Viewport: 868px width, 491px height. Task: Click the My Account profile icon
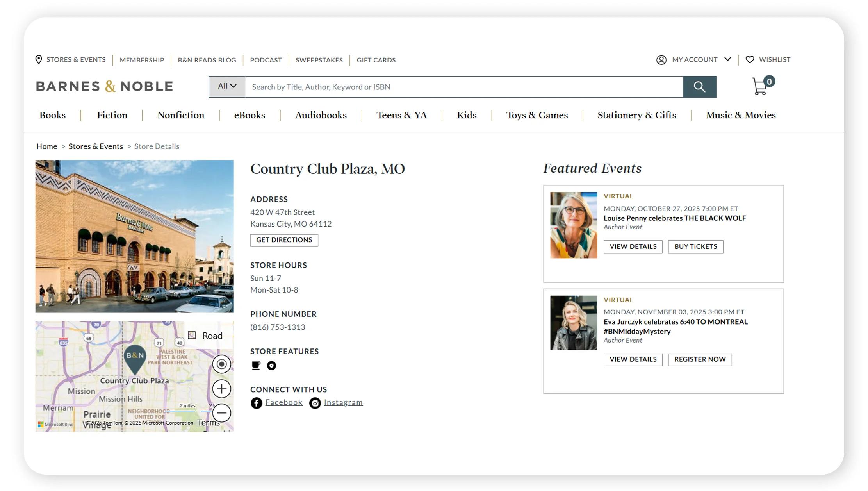661,59
